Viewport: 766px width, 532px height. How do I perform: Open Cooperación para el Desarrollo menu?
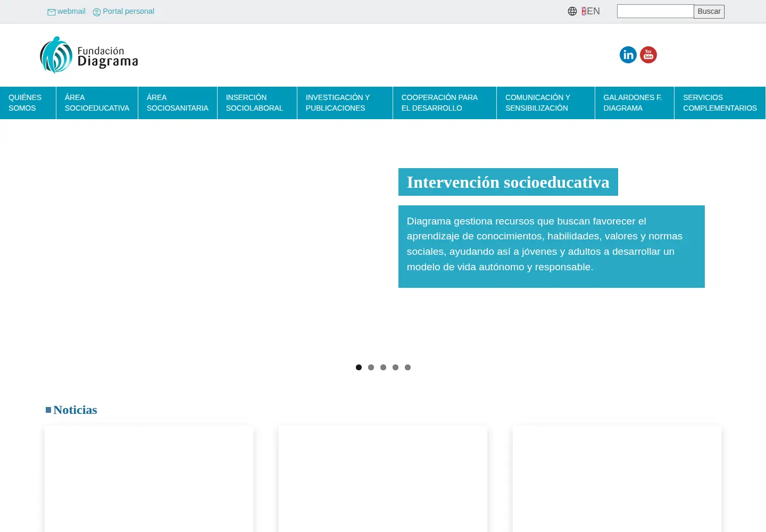[445, 103]
